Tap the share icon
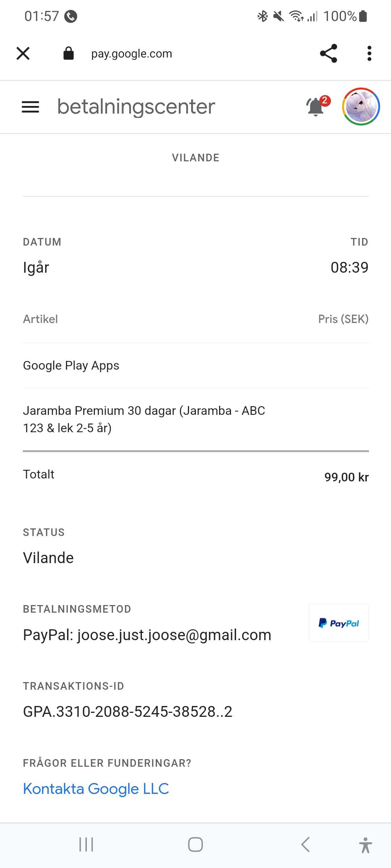This screenshot has height=868, width=391. [328, 54]
